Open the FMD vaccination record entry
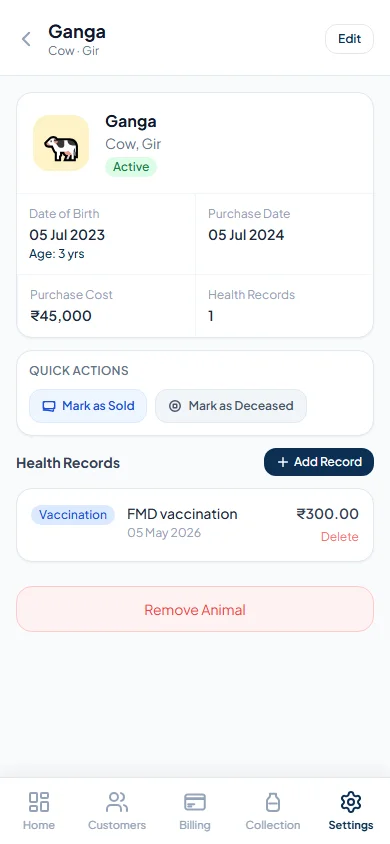Viewport: 390px width, 844px height. pyautogui.click(x=195, y=525)
